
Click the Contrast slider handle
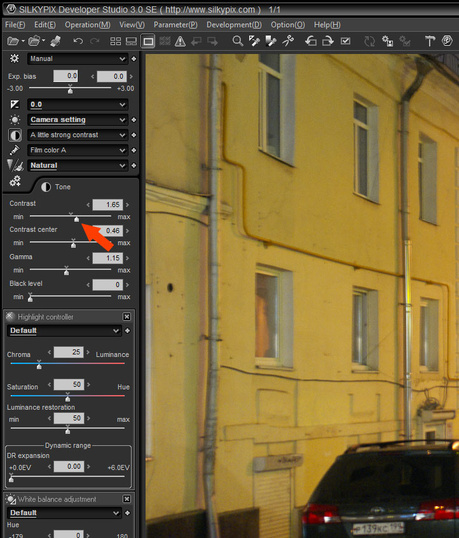pyautogui.click(x=76, y=219)
